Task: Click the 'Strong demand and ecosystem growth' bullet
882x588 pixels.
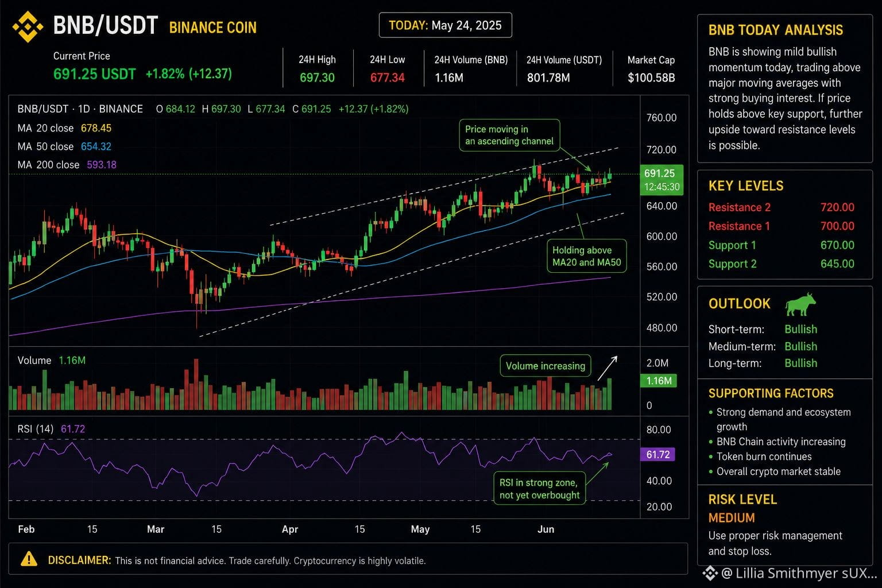Action: pyautogui.click(x=780, y=420)
